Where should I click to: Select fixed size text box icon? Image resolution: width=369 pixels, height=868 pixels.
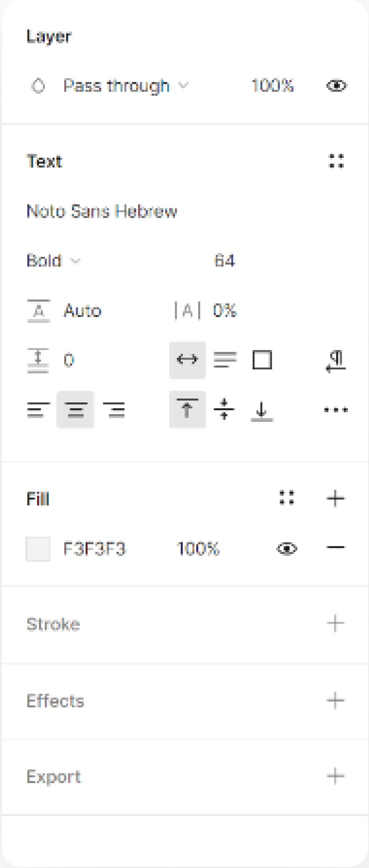click(262, 360)
